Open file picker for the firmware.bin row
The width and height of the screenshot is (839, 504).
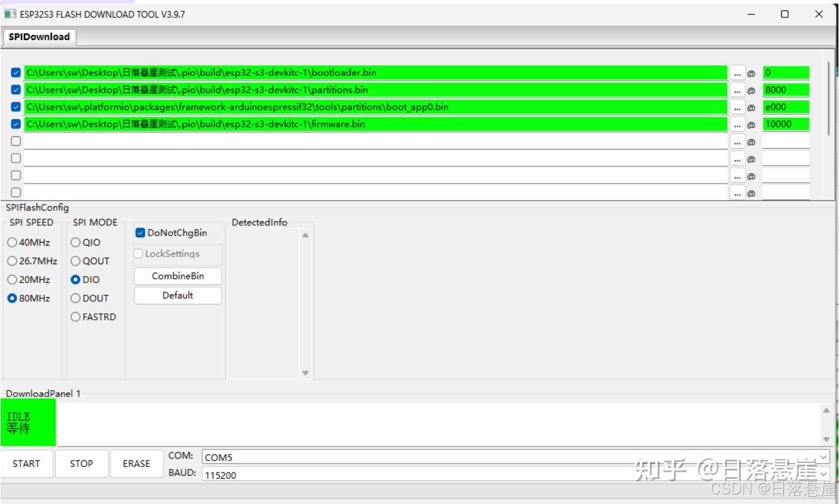coord(737,124)
